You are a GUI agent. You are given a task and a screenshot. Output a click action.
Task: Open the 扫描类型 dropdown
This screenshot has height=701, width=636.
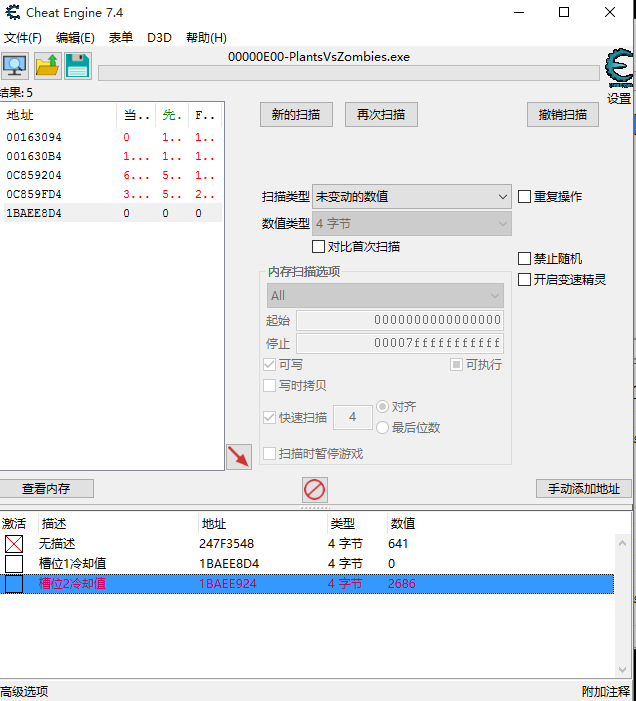412,197
